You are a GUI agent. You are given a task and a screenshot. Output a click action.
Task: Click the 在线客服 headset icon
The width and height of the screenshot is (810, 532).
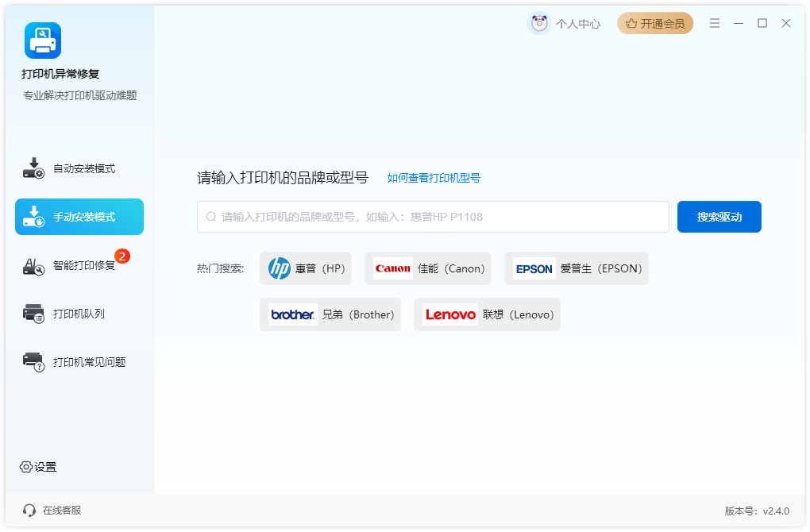tap(29, 511)
